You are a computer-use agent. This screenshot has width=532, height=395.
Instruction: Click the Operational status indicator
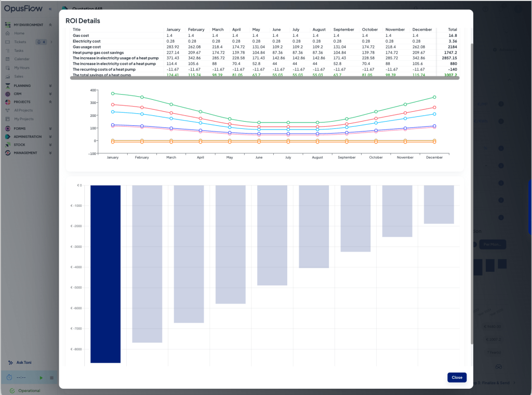point(25,391)
